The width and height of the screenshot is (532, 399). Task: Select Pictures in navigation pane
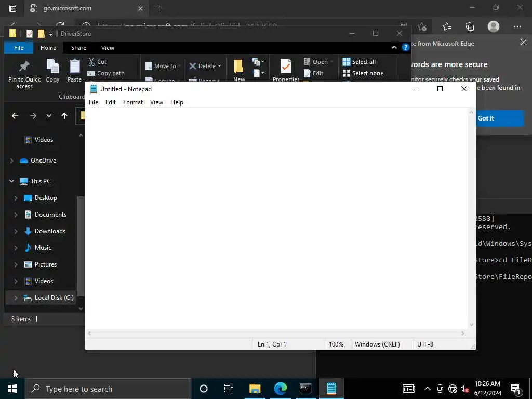(46, 264)
